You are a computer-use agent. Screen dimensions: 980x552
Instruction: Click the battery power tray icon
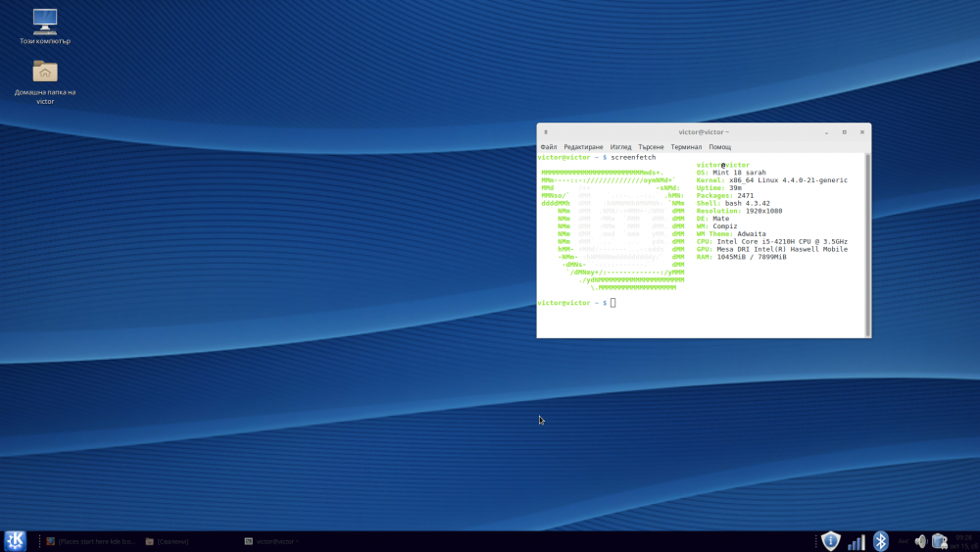pyautogui.click(x=940, y=541)
